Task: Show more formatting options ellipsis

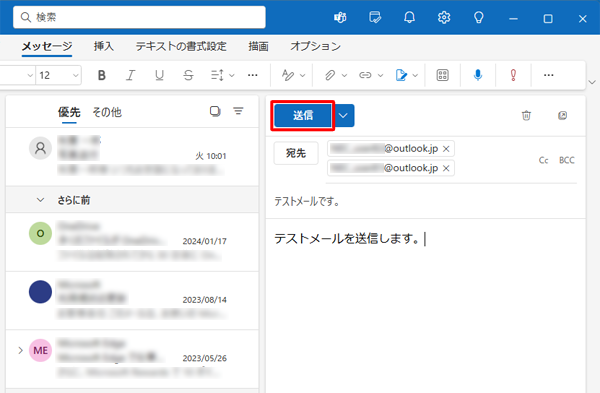Action: [x=253, y=75]
